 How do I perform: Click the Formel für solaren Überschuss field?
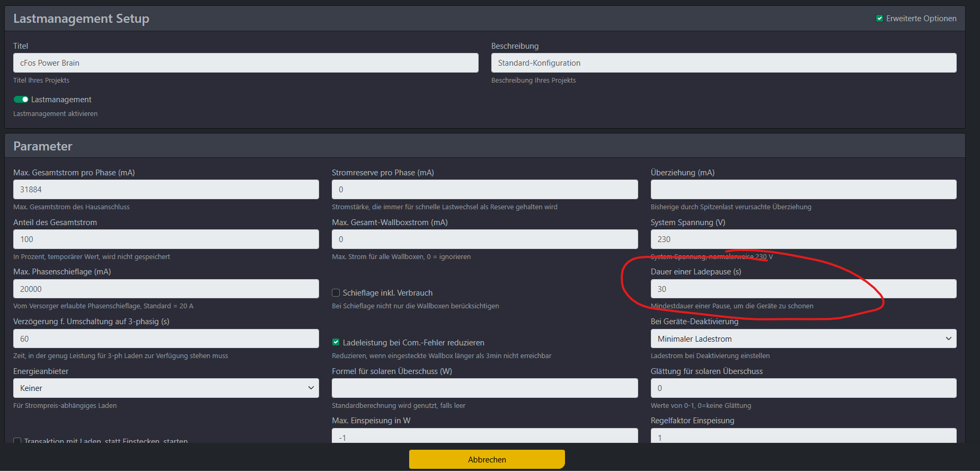[484, 388]
